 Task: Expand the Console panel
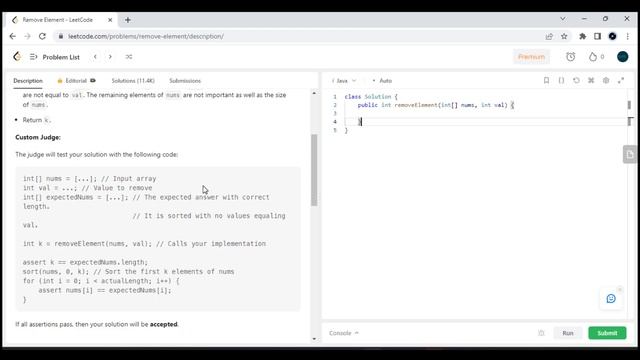344,333
